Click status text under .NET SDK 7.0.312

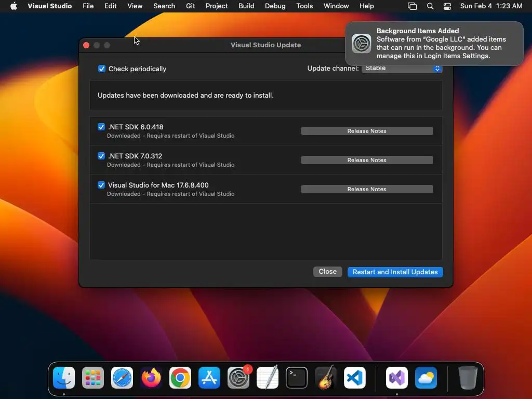[x=170, y=165]
